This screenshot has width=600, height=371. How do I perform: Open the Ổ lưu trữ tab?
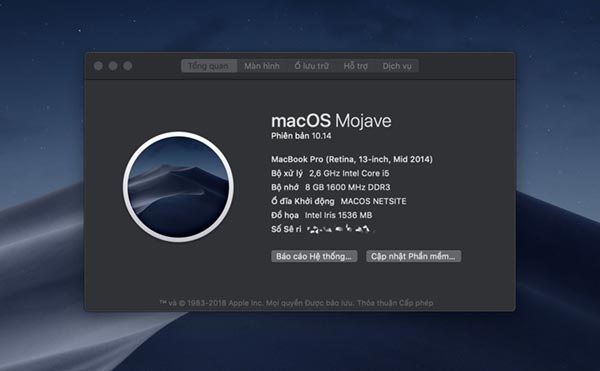pyautogui.click(x=311, y=66)
